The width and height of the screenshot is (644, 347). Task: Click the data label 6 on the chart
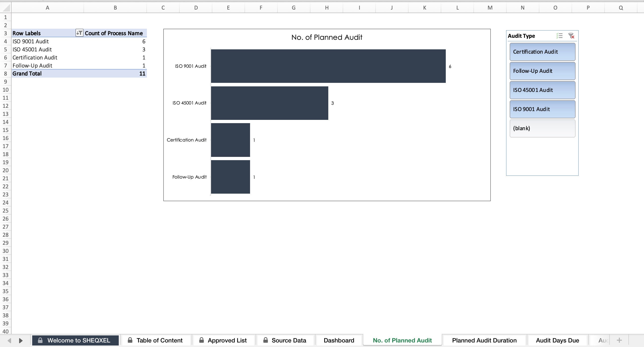(x=450, y=66)
